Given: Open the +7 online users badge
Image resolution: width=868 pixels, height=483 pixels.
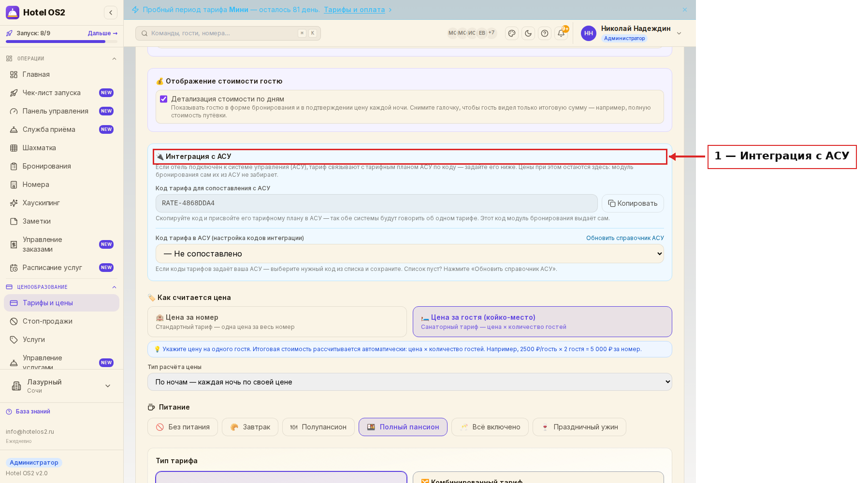Looking at the screenshot, I should click(x=492, y=33).
